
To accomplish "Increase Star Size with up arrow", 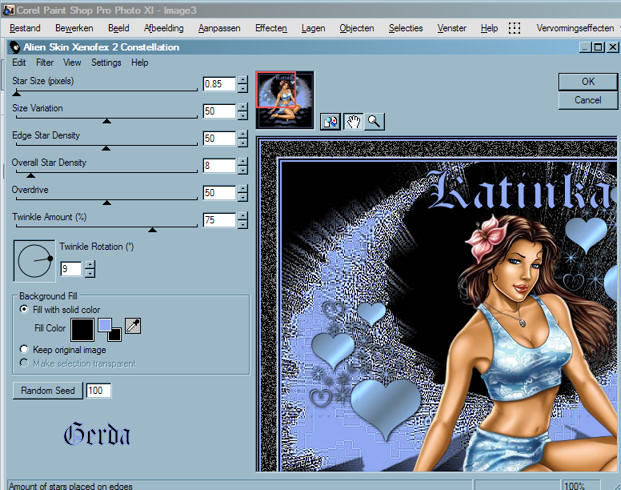I will [x=242, y=80].
